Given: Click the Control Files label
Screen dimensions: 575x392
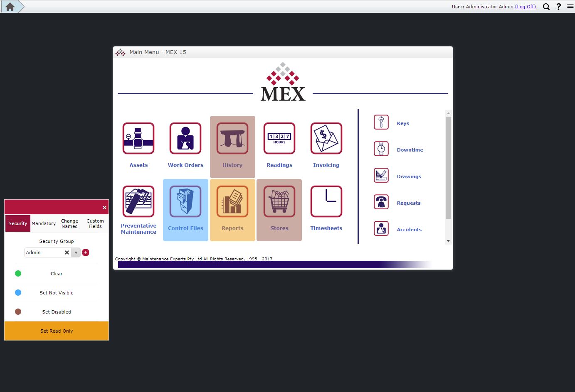Looking at the screenshot, I should pos(185,228).
